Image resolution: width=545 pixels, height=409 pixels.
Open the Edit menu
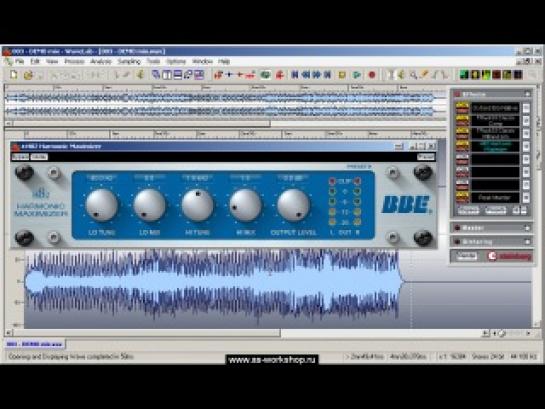pyautogui.click(x=35, y=62)
